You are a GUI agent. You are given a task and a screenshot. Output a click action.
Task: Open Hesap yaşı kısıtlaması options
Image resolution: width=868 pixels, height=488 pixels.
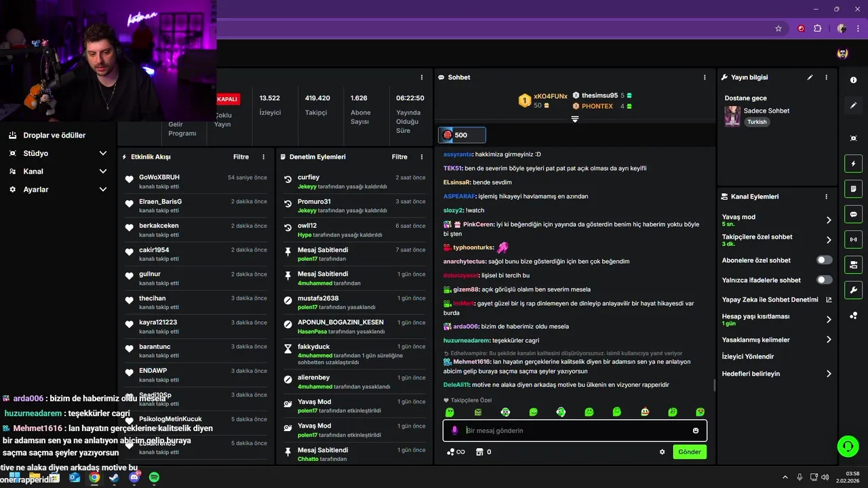(777, 319)
